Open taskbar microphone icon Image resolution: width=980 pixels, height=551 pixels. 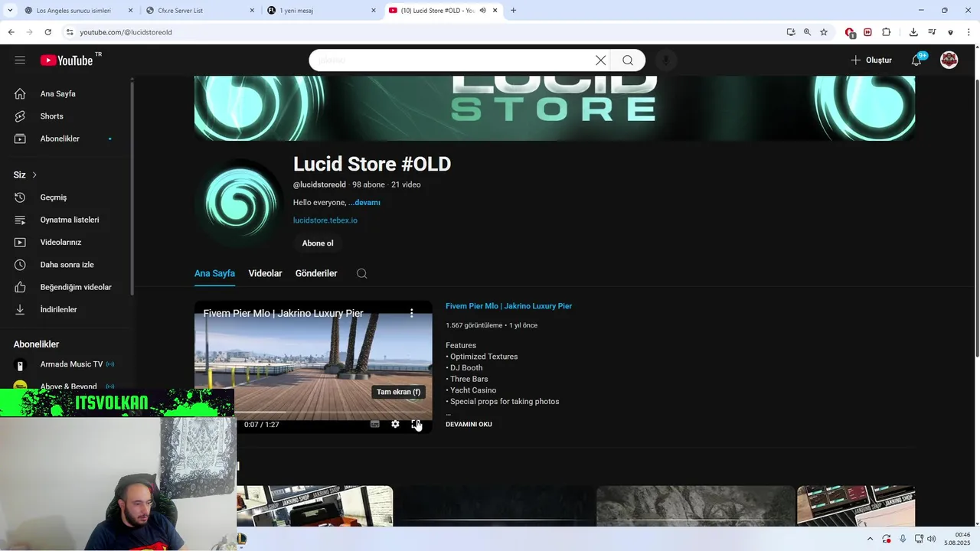(903, 539)
